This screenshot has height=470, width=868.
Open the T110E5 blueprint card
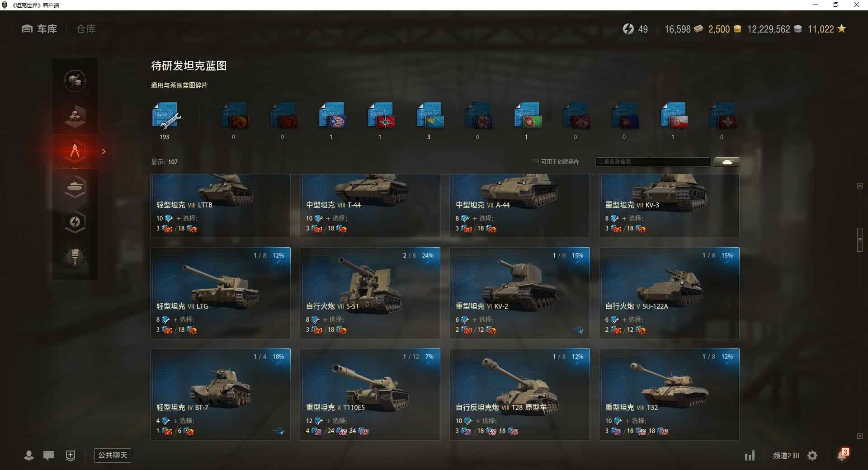tap(370, 394)
